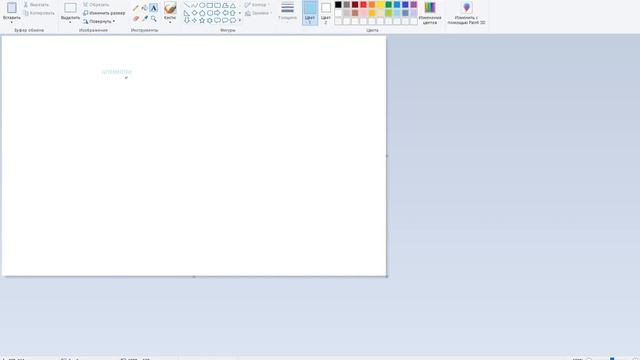The height and width of the screenshot is (360, 640).
Task: Select Цвет 2 background color box
Action: pos(326,13)
